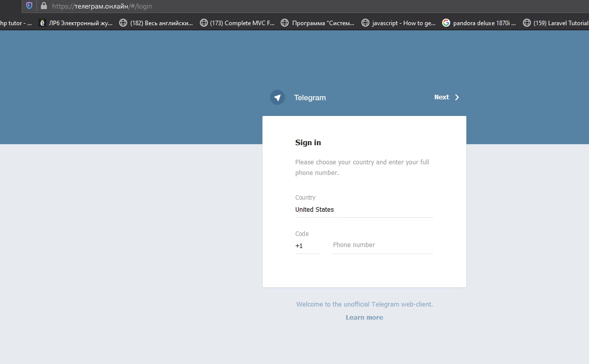The image size is (589, 364).
Task: Click 'Please choose your country' instruction text
Action: [x=362, y=167]
